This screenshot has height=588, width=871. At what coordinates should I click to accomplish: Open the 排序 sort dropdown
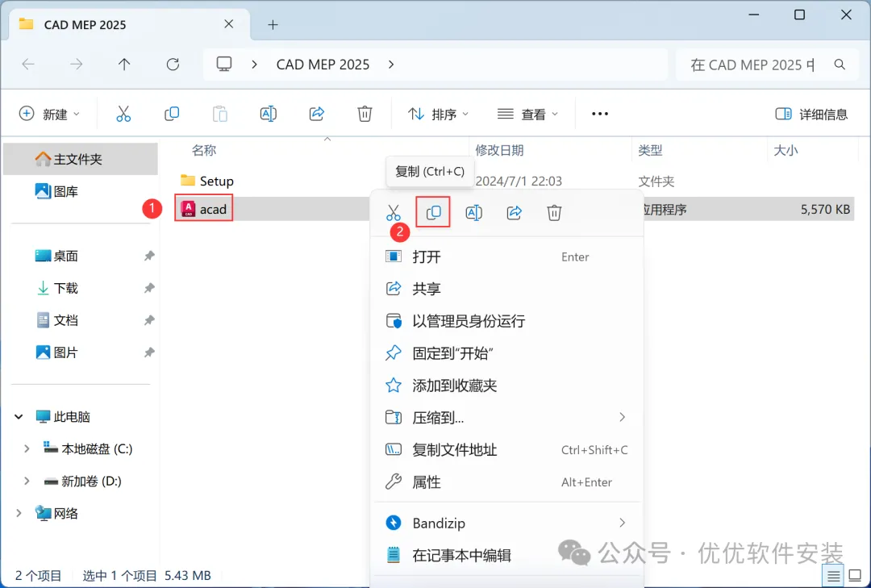pos(438,114)
